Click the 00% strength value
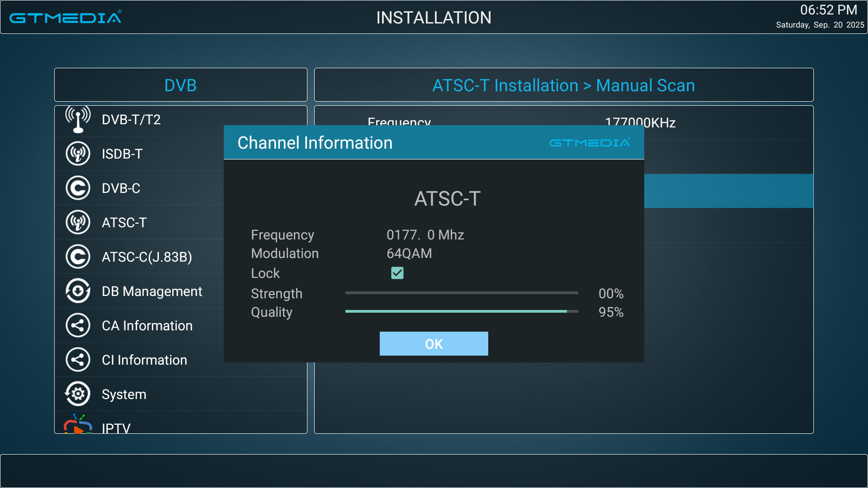The width and height of the screenshot is (868, 488). (611, 294)
